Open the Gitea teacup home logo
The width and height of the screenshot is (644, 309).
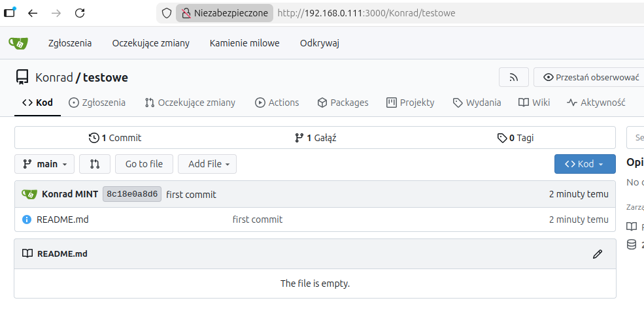pos(18,43)
